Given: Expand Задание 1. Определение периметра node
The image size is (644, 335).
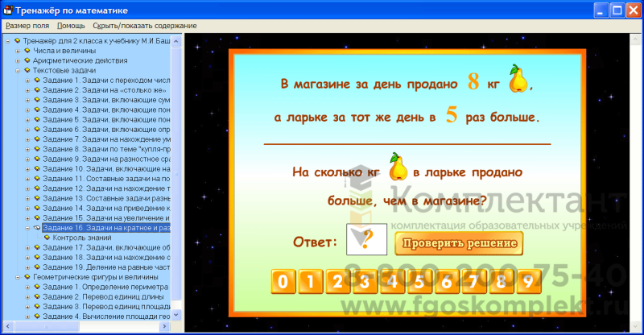Looking at the screenshot, I should coord(27,287).
